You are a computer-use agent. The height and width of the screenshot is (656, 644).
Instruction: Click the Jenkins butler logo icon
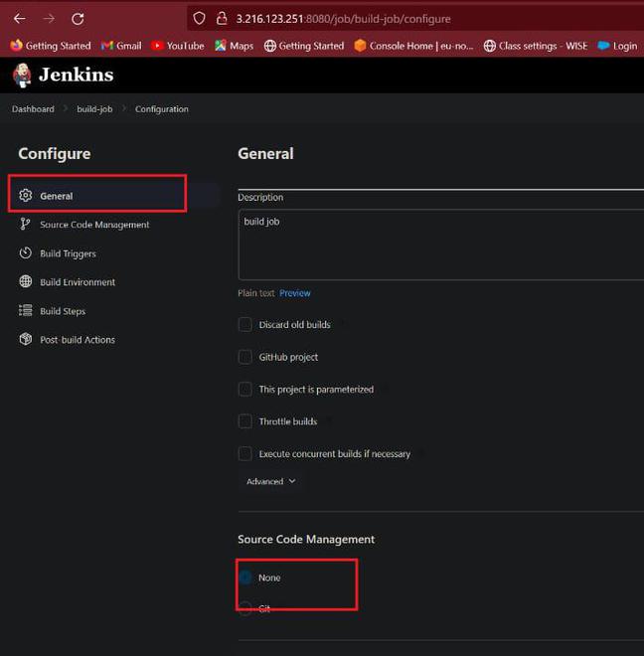click(22, 76)
